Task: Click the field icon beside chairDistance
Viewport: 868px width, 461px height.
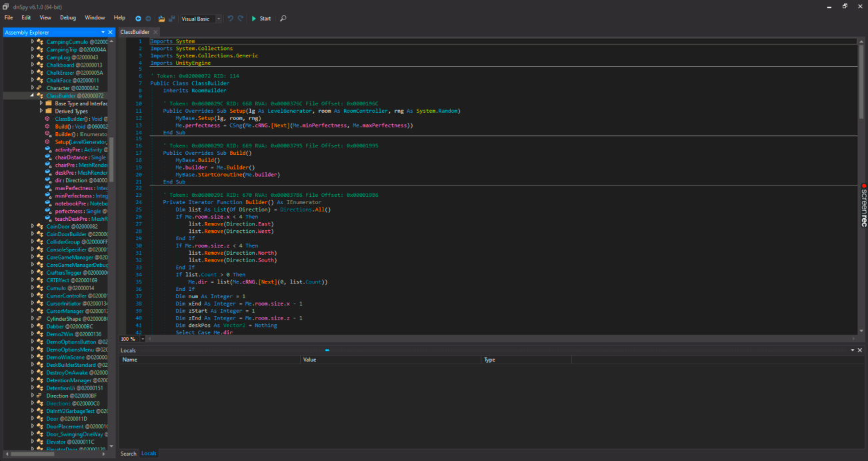Action: pyautogui.click(x=47, y=157)
